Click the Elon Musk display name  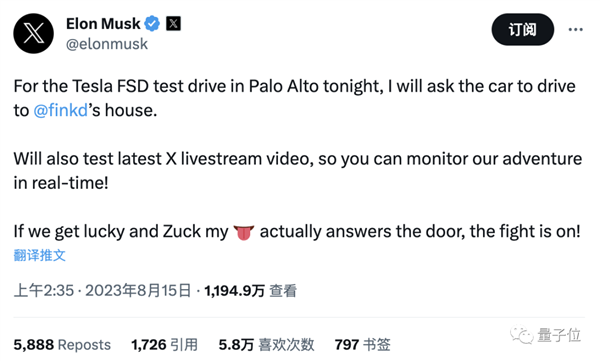(x=103, y=24)
